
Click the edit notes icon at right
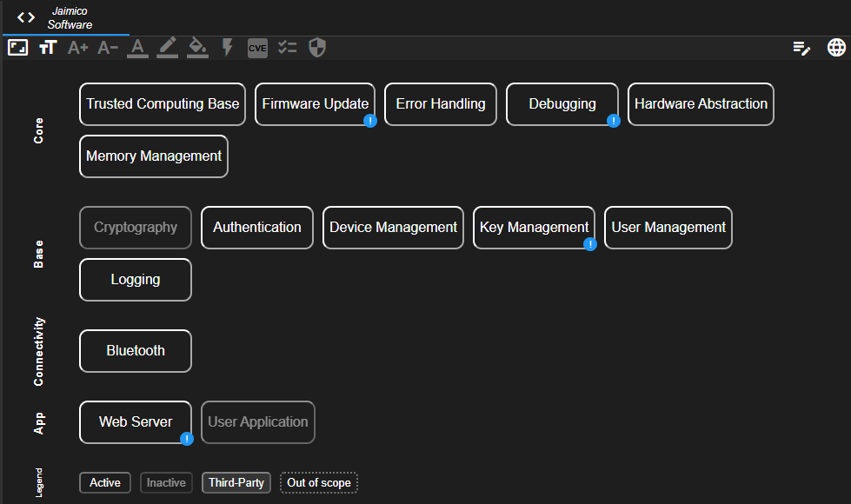801,48
